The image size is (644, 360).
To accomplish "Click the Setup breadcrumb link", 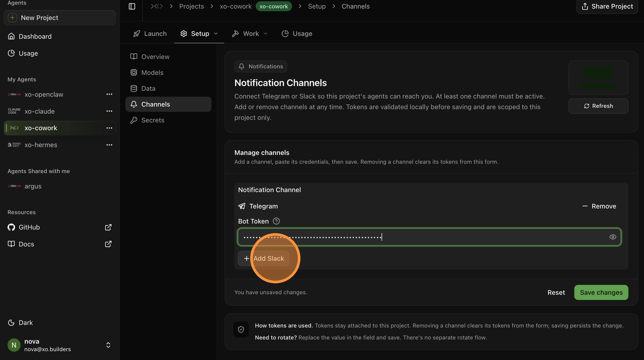I will (317, 6).
